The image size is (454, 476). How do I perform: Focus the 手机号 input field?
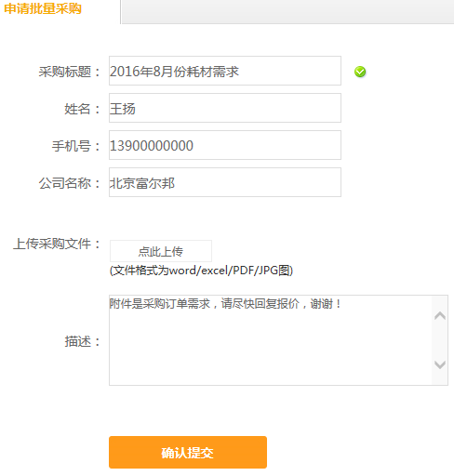click(x=225, y=145)
